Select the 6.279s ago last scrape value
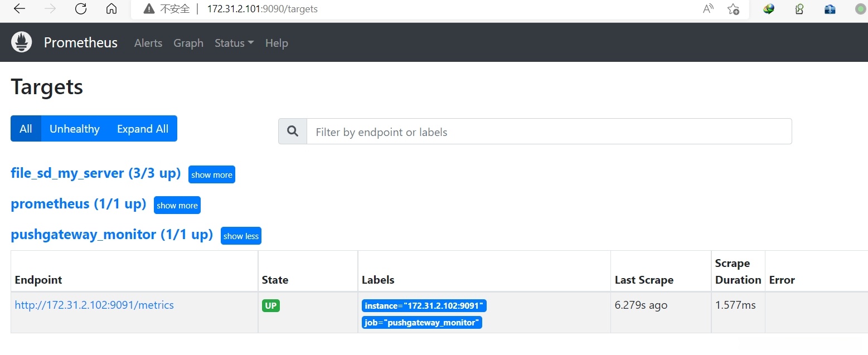The width and height of the screenshot is (868, 355). point(641,305)
